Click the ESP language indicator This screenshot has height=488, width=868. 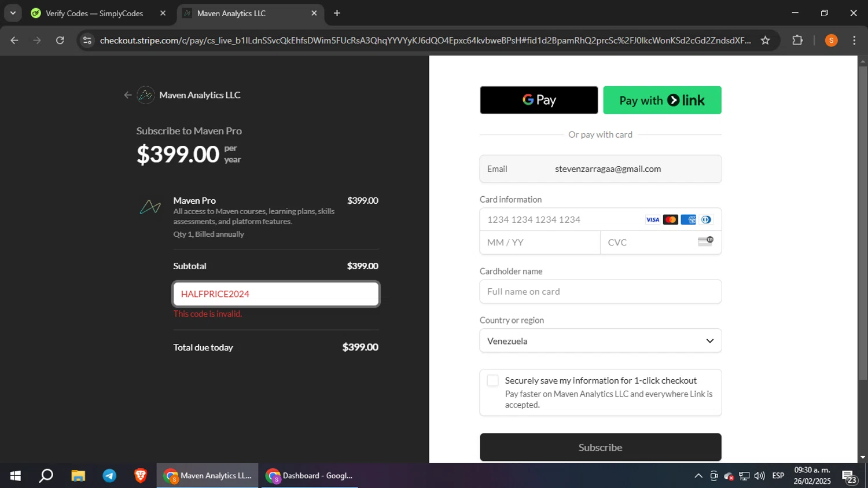pyautogui.click(x=778, y=476)
